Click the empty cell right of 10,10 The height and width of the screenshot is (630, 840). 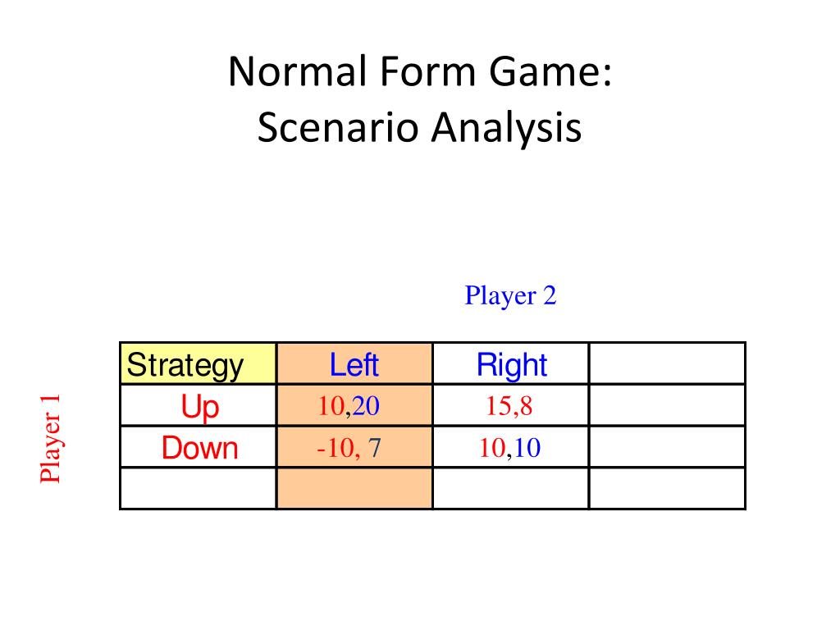[667, 447]
